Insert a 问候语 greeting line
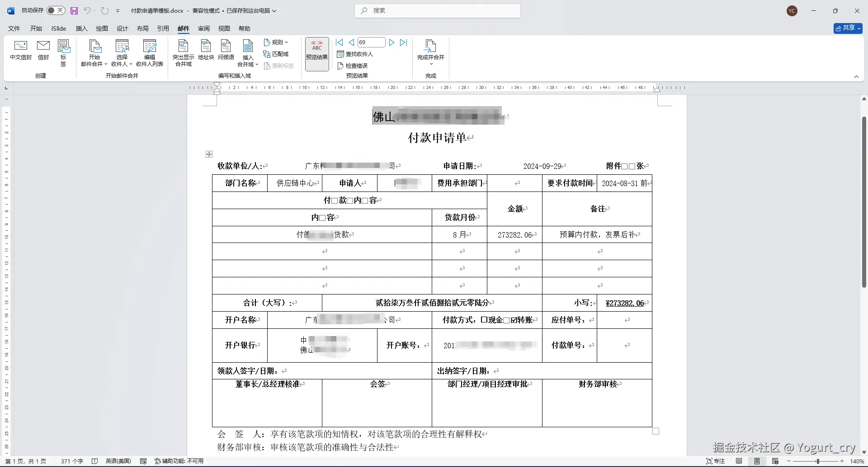Screen dimensions: 868x467 226,51
